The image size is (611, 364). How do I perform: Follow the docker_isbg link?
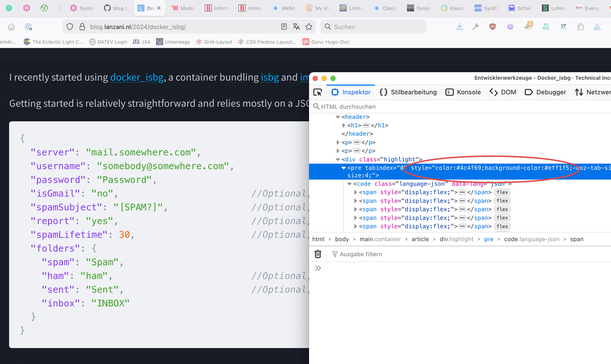pyautogui.click(x=137, y=77)
